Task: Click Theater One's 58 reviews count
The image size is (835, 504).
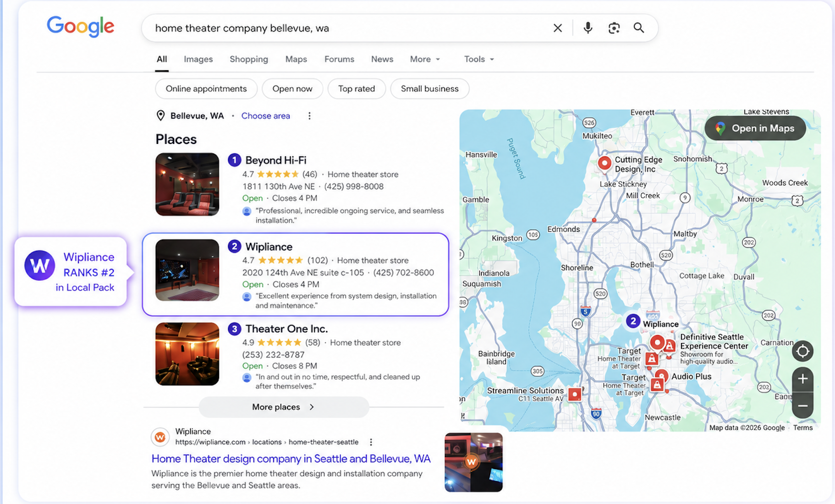Action: click(313, 343)
